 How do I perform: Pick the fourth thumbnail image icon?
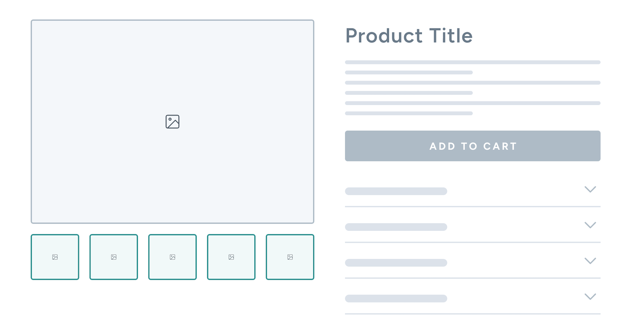[231, 257]
